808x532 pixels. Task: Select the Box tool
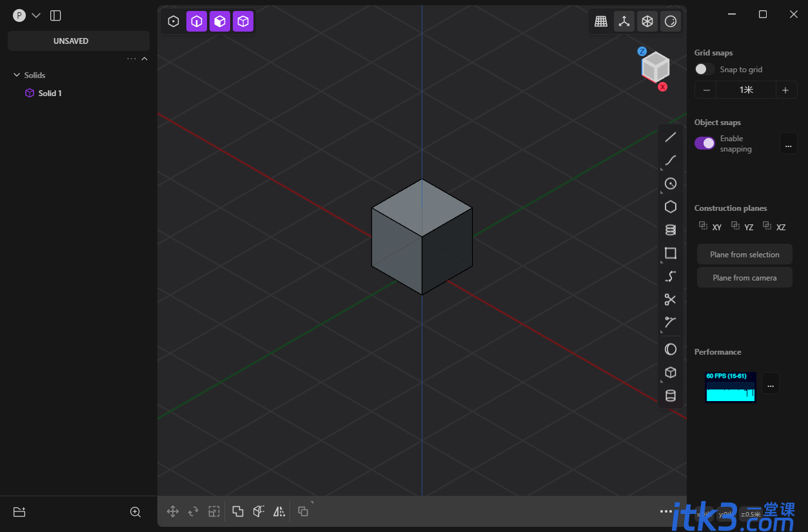pos(671,373)
